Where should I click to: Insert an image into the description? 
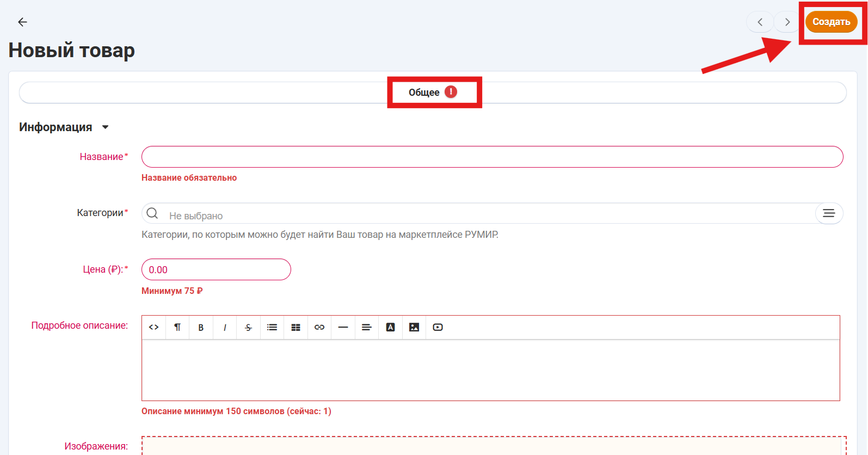(414, 327)
